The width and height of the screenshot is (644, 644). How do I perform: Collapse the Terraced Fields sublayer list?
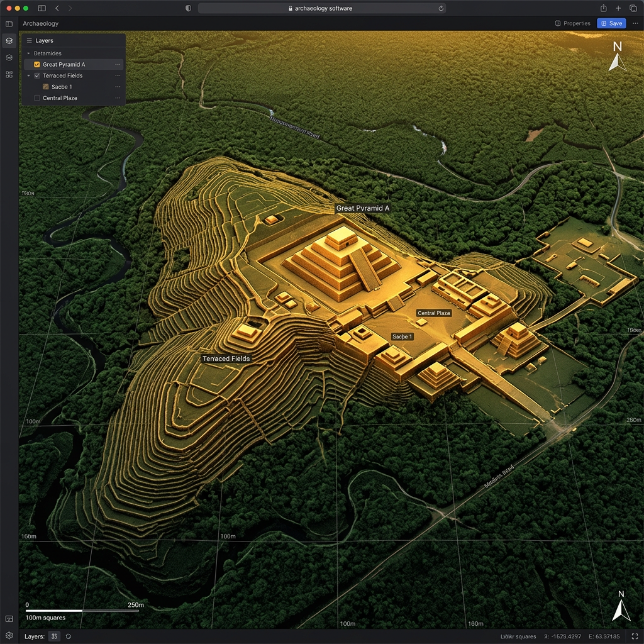click(28, 75)
